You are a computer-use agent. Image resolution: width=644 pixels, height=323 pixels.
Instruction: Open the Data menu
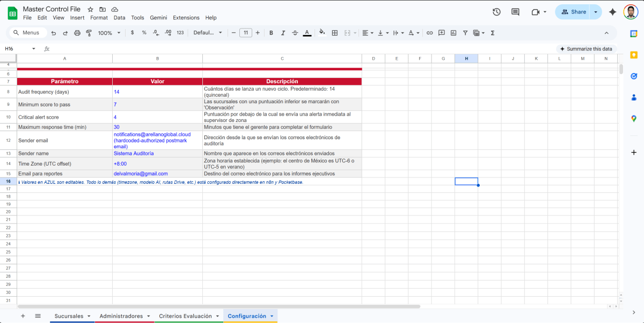coord(119,17)
